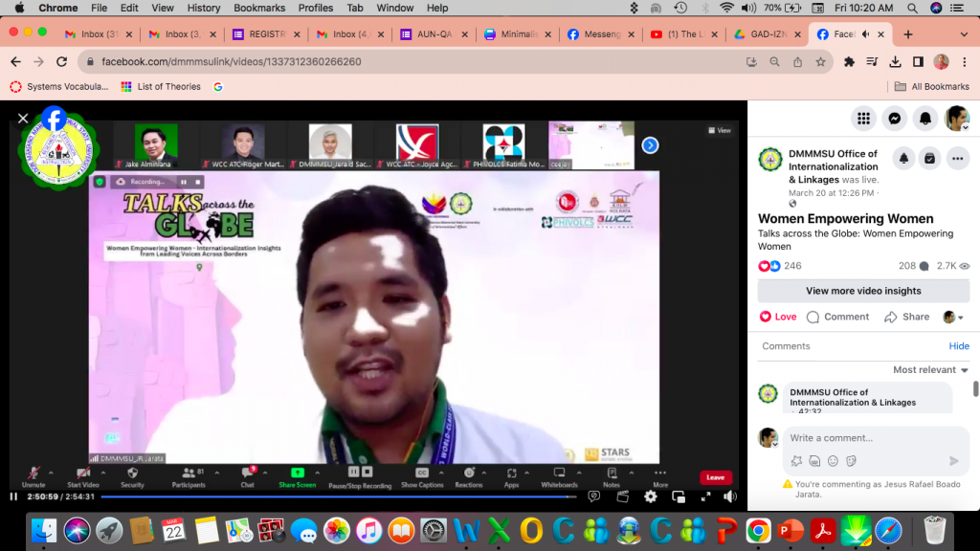Open System Preferences from the Dock
Image resolution: width=980 pixels, height=551 pixels.
coord(434,530)
